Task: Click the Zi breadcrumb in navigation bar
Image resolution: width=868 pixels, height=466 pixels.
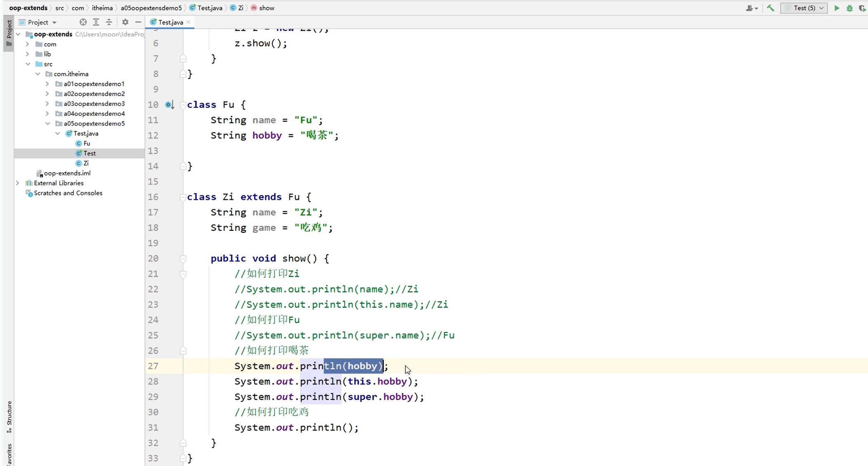Action: (x=240, y=8)
